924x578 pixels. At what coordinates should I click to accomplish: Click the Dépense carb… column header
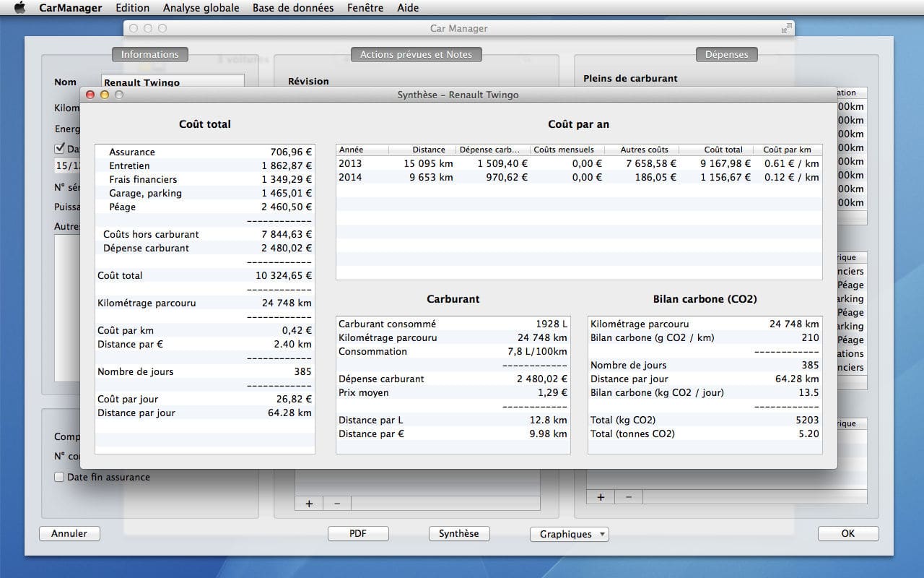click(493, 150)
